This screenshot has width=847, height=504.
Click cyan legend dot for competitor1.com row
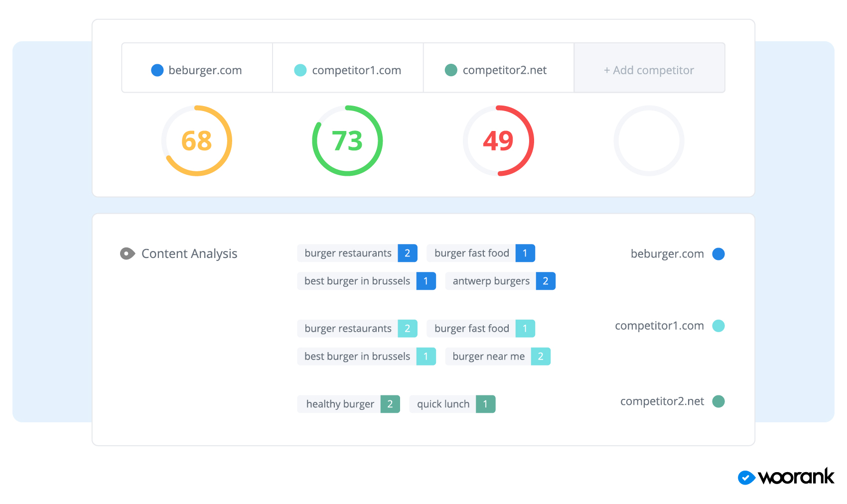click(718, 326)
